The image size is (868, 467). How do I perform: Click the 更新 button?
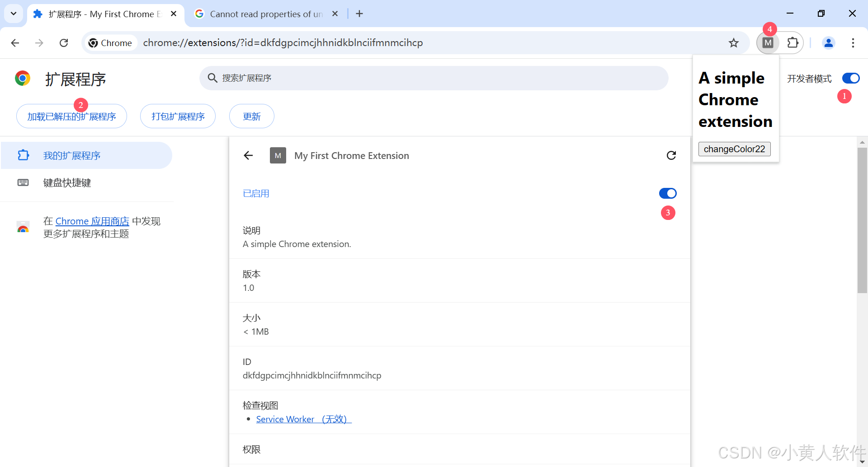pos(251,117)
